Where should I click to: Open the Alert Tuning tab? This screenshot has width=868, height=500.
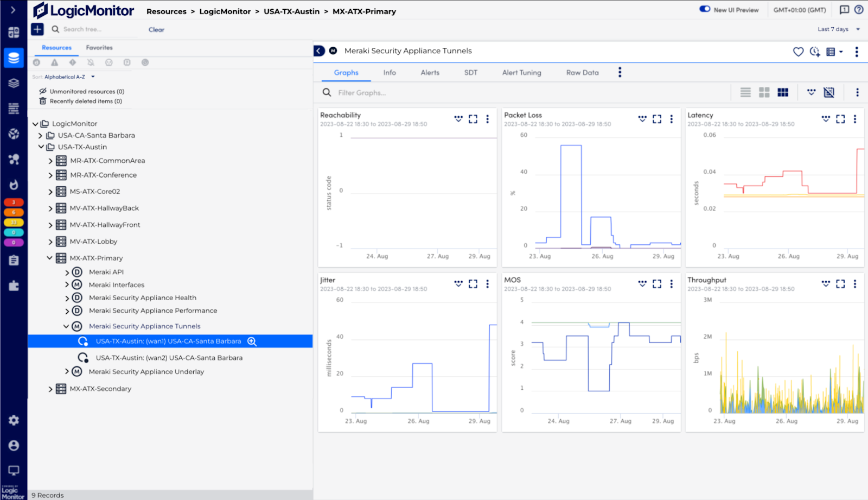tap(521, 72)
